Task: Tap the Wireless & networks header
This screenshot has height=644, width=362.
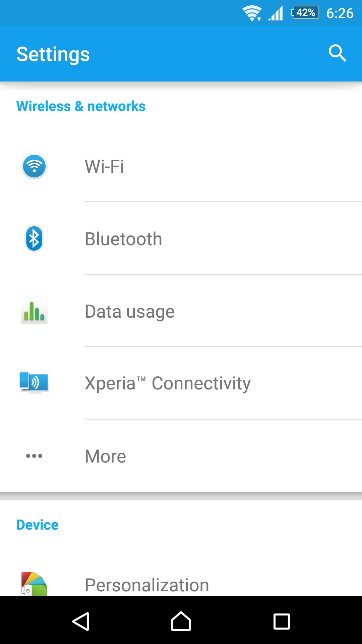Action: 81,106
